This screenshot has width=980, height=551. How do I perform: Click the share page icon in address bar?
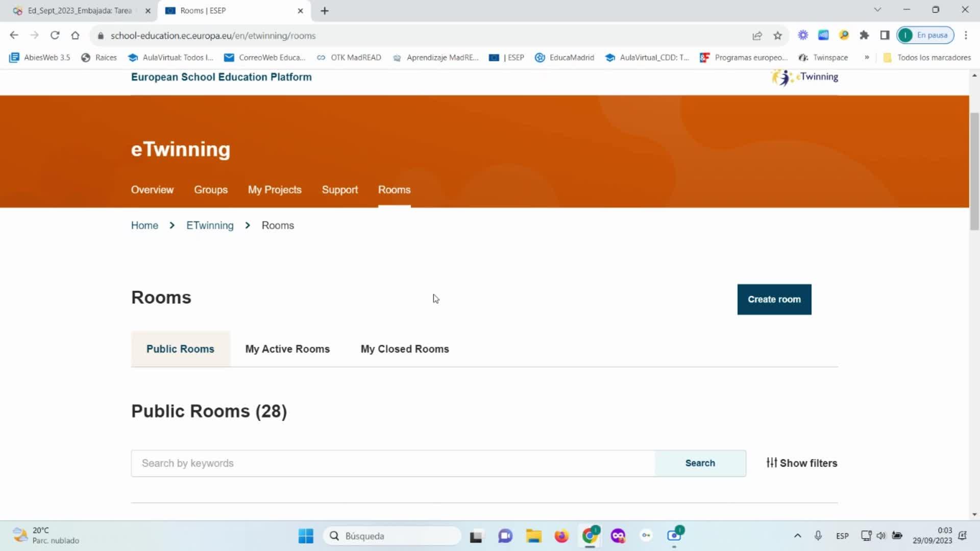[757, 35]
